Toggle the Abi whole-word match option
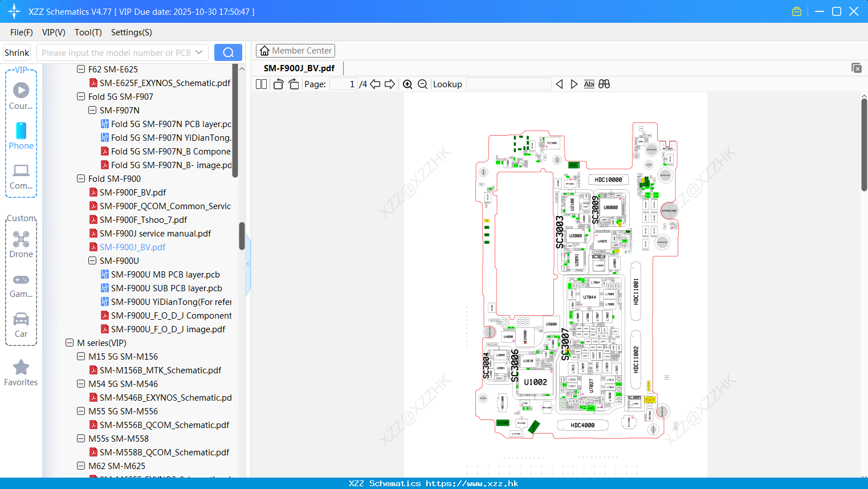Viewport: 868px width, 489px height. tap(589, 84)
